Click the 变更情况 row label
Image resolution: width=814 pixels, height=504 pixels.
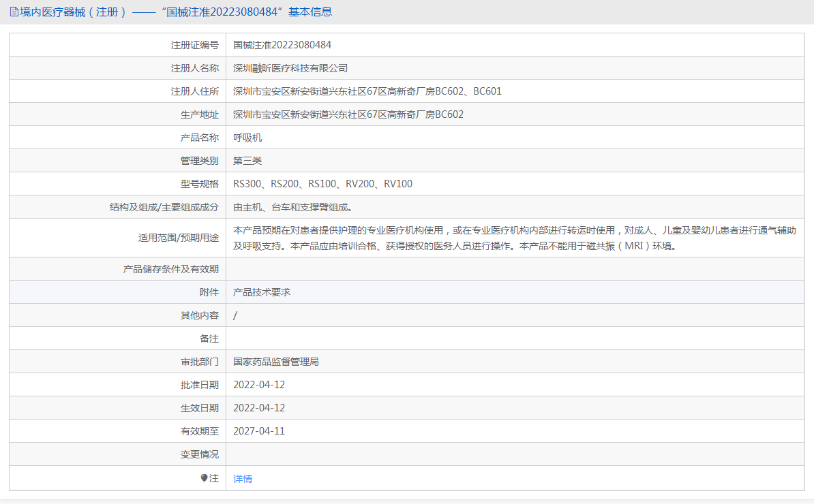(199, 454)
